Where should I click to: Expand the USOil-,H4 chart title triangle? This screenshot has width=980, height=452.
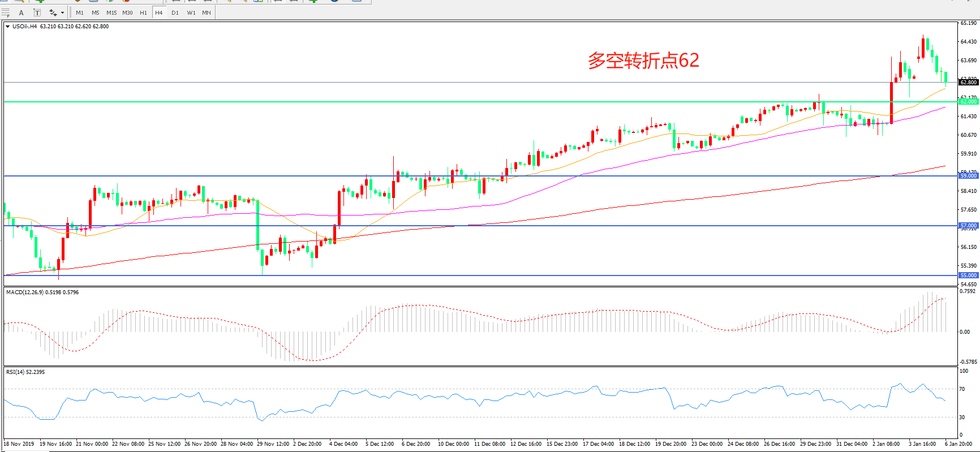click(x=7, y=27)
